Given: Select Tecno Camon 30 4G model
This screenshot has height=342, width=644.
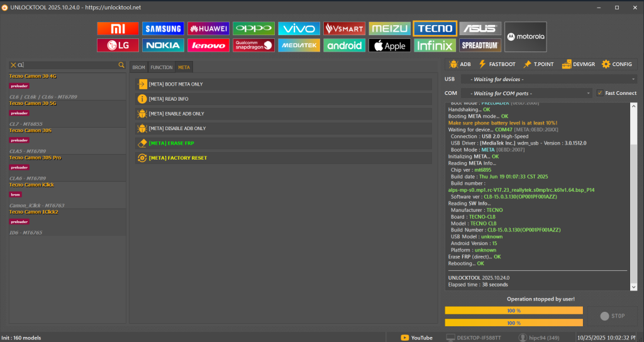Looking at the screenshot, I should (x=67, y=87).
